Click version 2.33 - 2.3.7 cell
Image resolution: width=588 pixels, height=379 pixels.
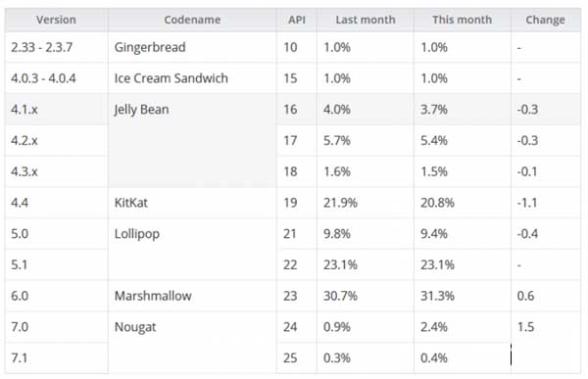tap(56, 47)
